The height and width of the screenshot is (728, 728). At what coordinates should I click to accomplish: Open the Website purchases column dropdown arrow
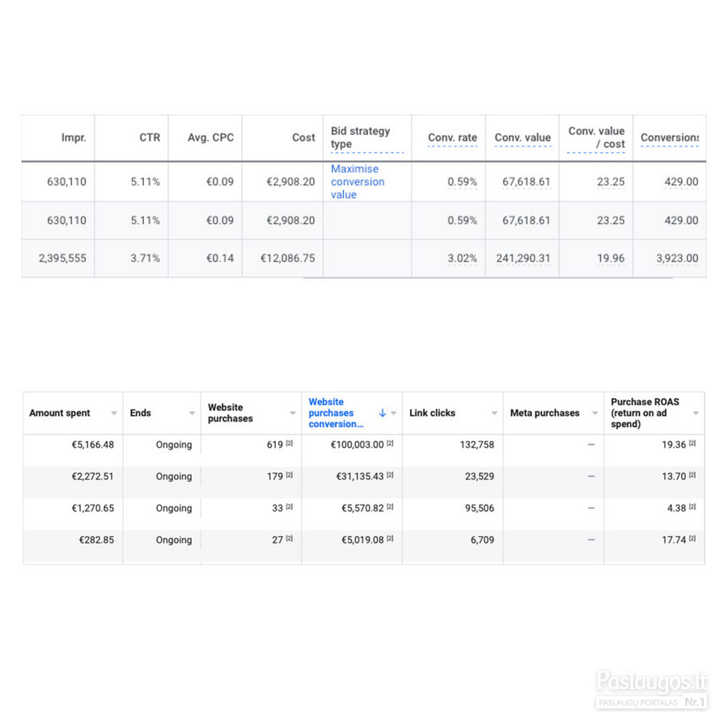pos(293,413)
